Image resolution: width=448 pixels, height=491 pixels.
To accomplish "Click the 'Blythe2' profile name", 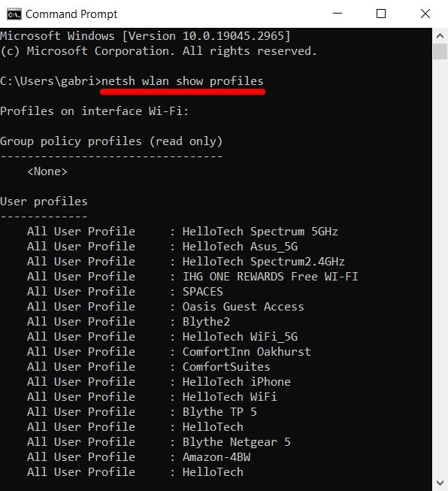I will (x=206, y=322).
